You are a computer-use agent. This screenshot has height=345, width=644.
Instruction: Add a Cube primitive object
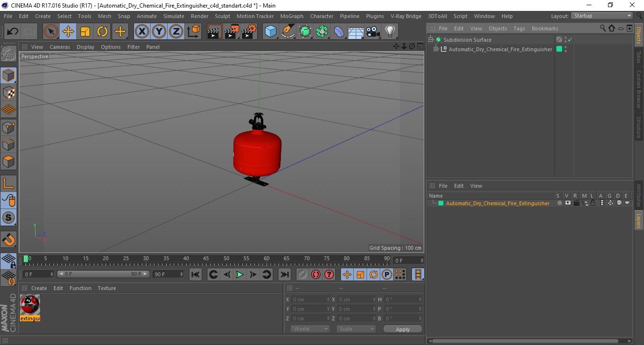tap(270, 32)
